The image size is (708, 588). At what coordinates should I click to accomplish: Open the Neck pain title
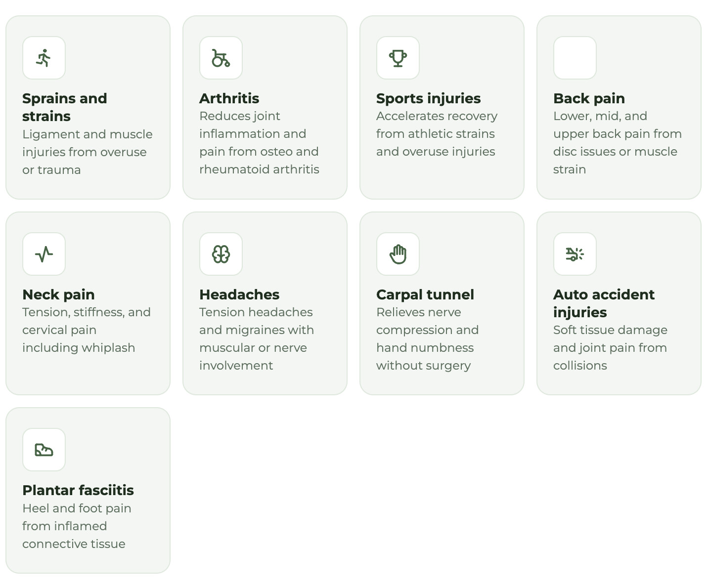58,294
